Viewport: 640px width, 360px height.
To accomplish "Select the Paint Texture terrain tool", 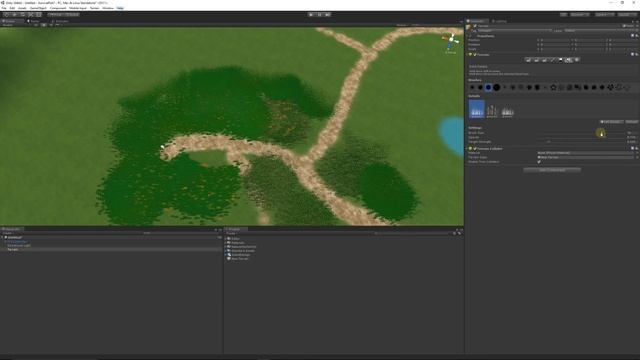I will coord(552,60).
